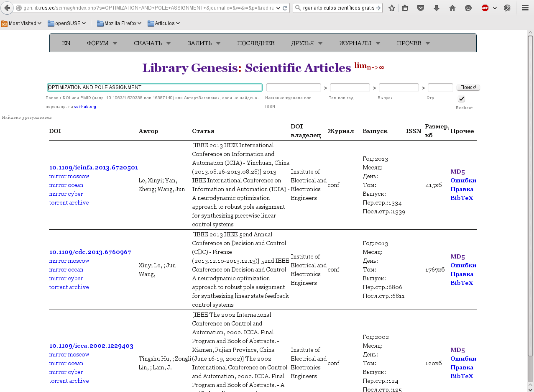Open the Articulos bookmarks folder
This screenshot has width=534, height=392.
[164, 23]
